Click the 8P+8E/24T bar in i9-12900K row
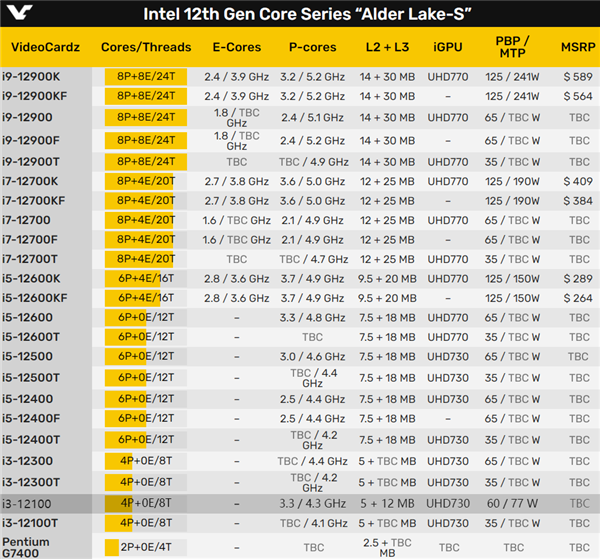600x559 pixels. pyautogui.click(x=146, y=77)
